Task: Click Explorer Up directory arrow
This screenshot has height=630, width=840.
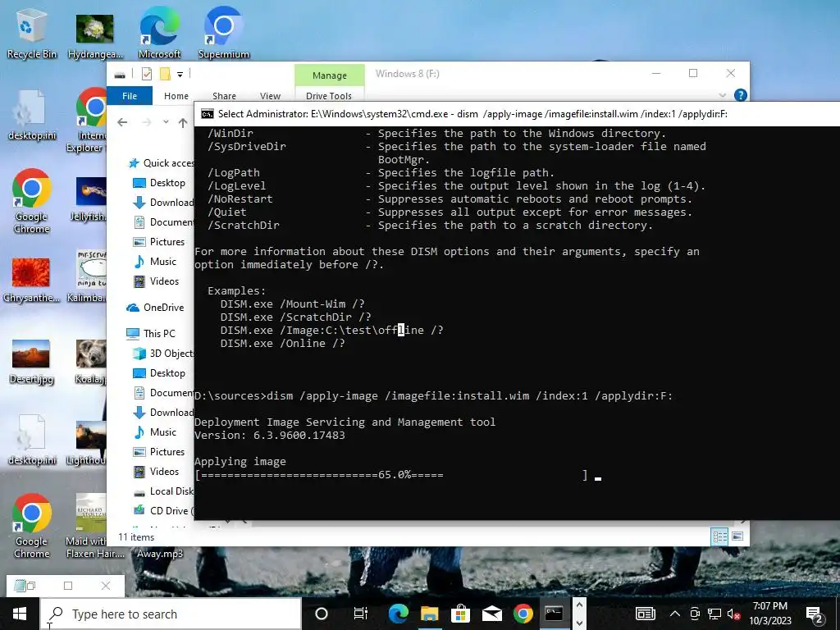Action: coord(183,123)
